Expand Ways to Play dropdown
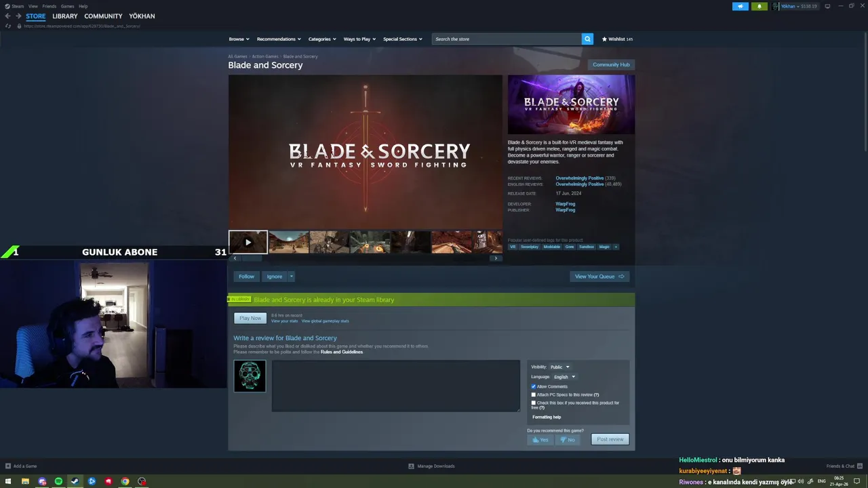This screenshot has width=868, height=488. [x=359, y=39]
